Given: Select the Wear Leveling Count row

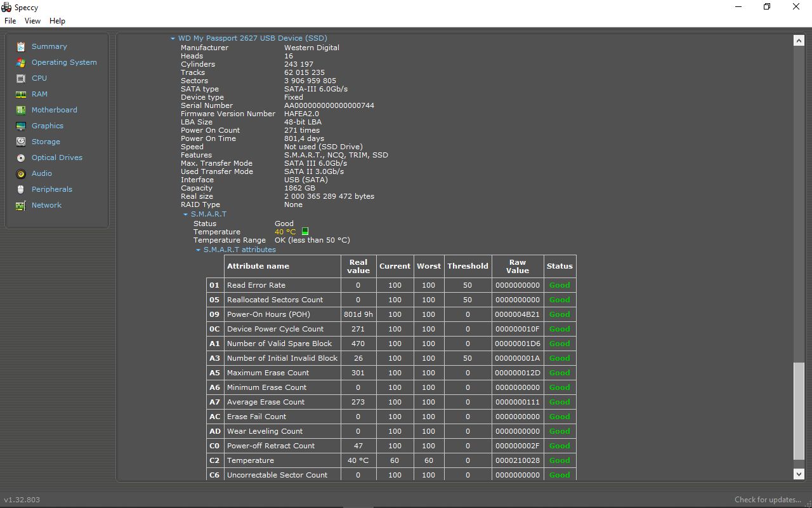Looking at the screenshot, I should (391, 431).
